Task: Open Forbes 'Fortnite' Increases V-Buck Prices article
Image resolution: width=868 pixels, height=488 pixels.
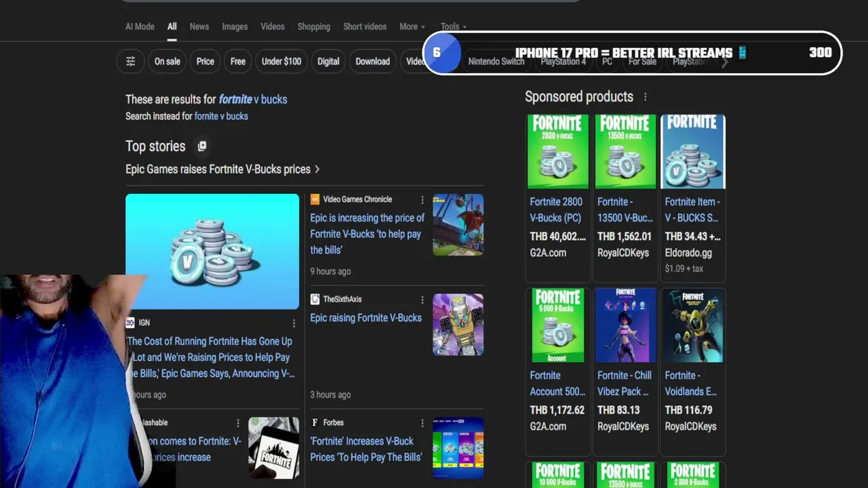Action: pos(366,449)
